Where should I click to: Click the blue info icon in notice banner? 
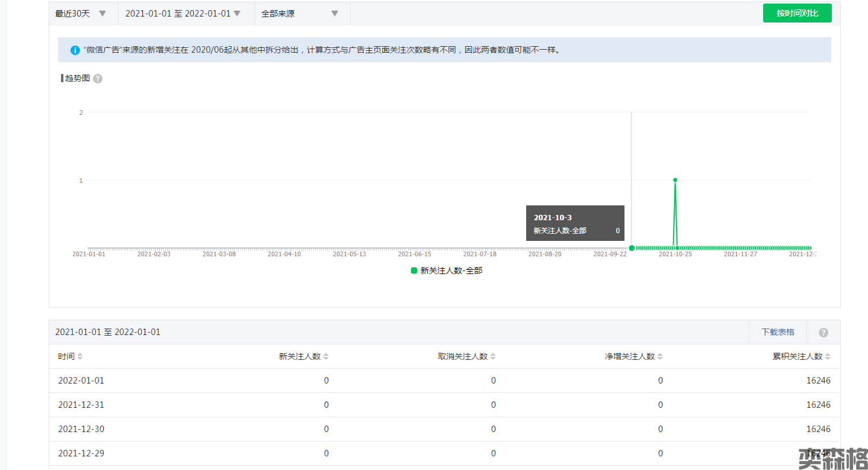(x=75, y=50)
